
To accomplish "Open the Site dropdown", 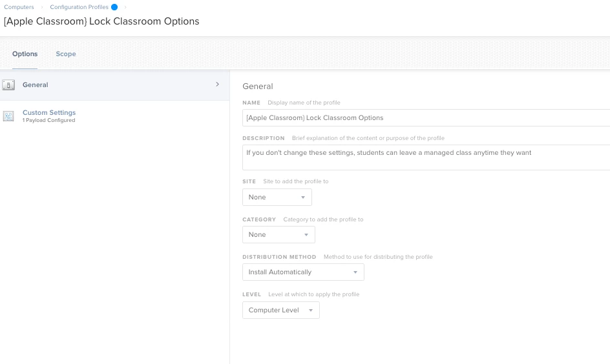I will click(x=277, y=197).
